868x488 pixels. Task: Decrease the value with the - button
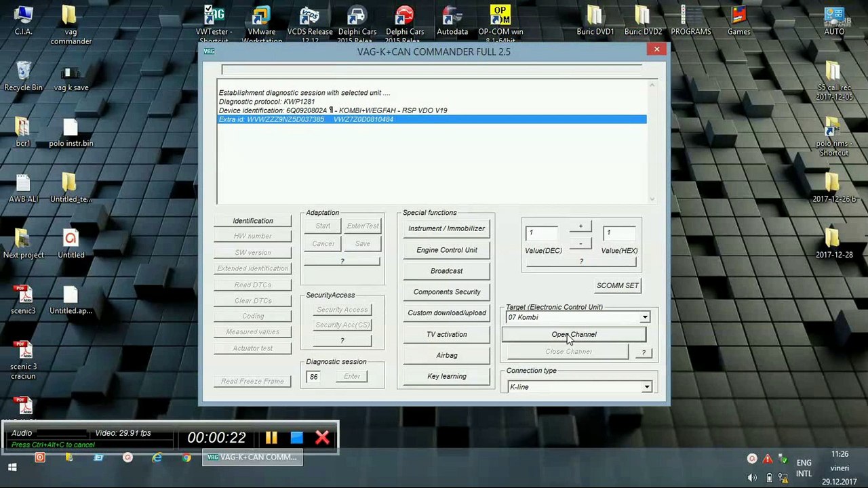click(580, 243)
